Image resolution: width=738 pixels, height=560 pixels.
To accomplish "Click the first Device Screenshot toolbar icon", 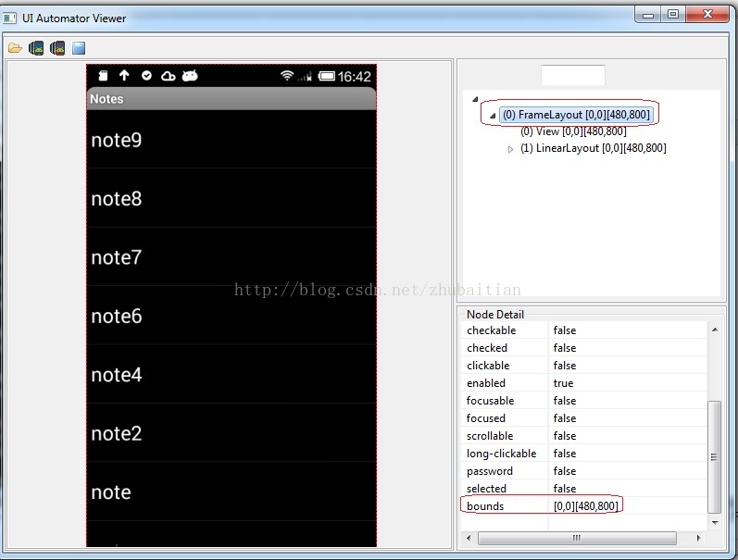I will pyautogui.click(x=36, y=48).
